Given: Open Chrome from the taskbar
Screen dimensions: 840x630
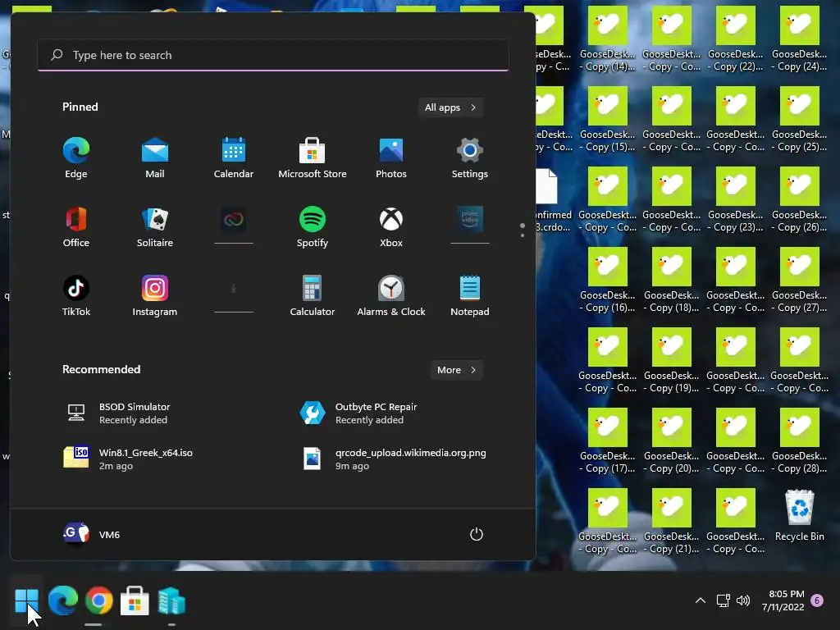Looking at the screenshot, I should click(98, 600).
